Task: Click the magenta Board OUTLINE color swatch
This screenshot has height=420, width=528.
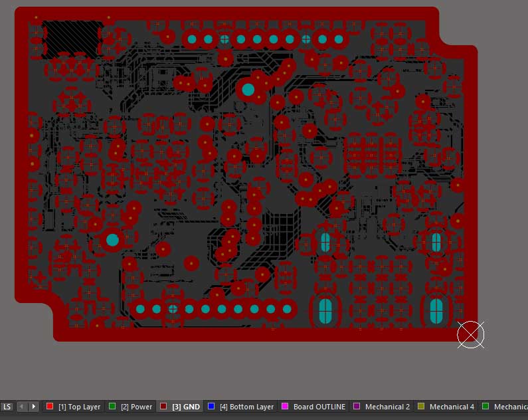Action: point(286,406)
